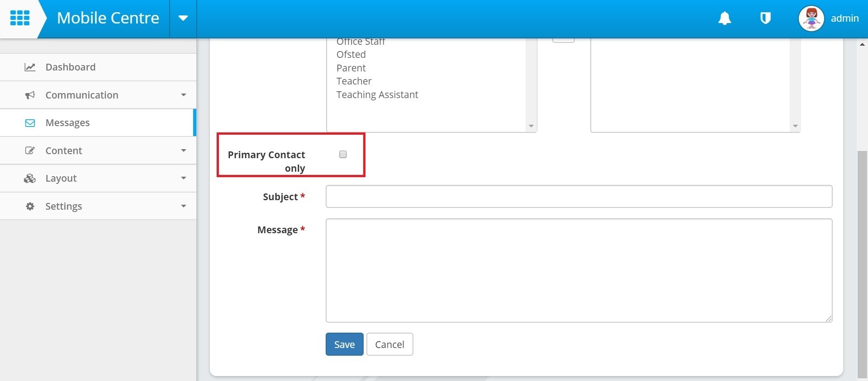Expand the Communication submenu arrow
The image size is (868, 381).
(184, 95)
